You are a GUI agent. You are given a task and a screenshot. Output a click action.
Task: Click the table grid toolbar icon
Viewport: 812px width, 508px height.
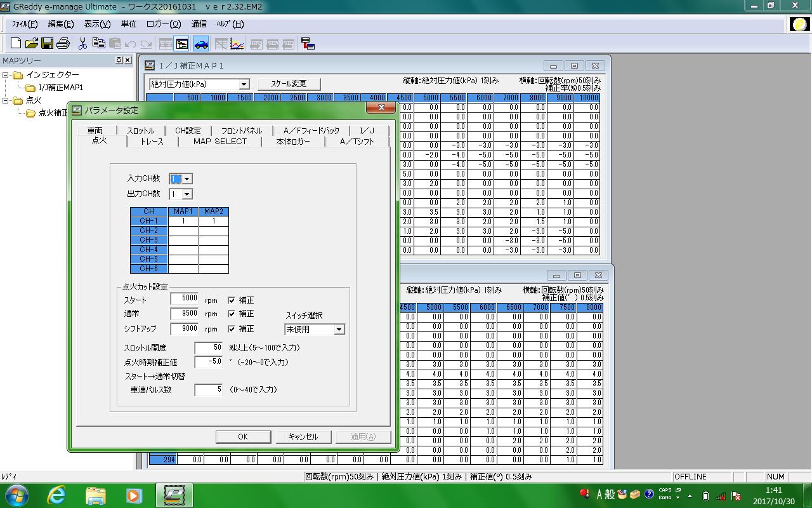(x=166, y=44)
